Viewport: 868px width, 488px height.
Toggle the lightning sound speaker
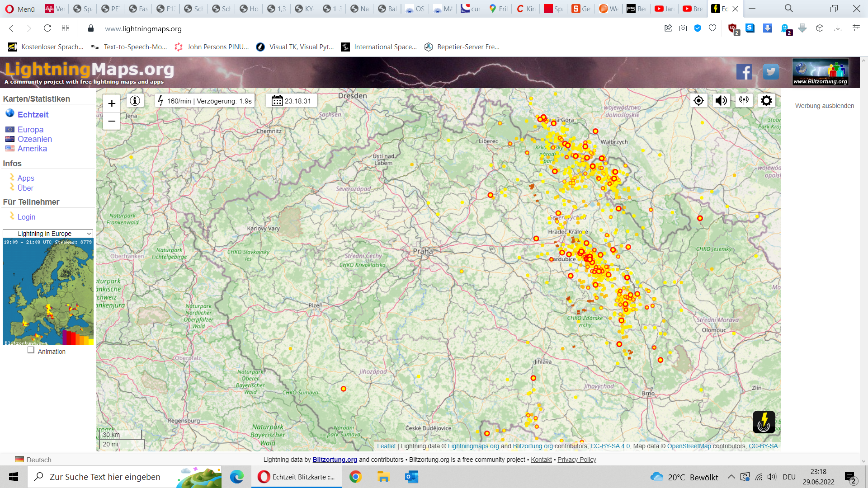pos(721,100)
